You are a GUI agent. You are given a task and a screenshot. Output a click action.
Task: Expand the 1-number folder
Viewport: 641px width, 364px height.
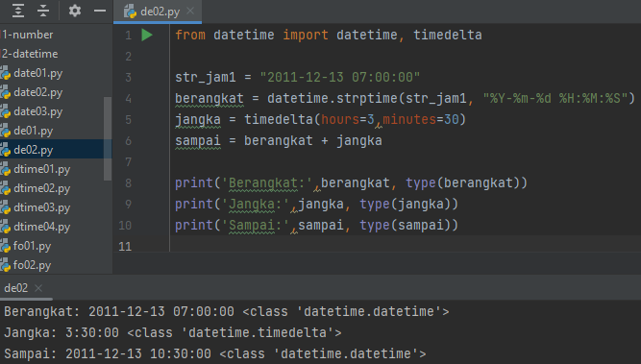click(x=28, y=35)
